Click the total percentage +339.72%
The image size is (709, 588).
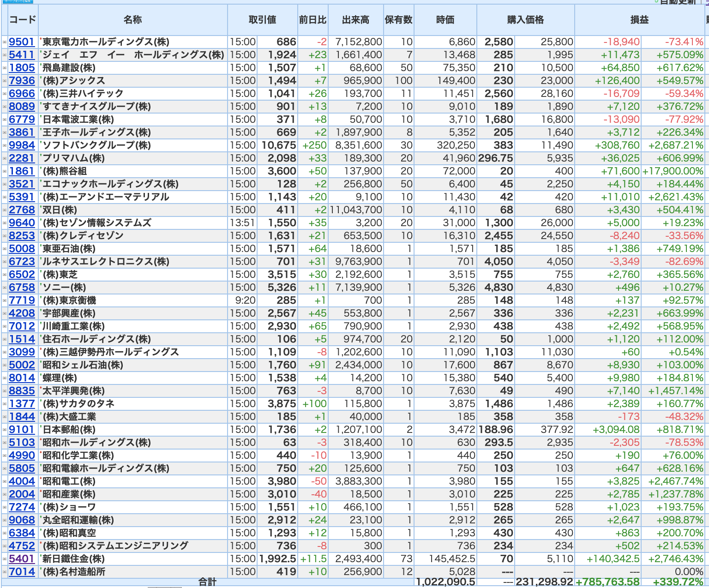coord(679,582)
